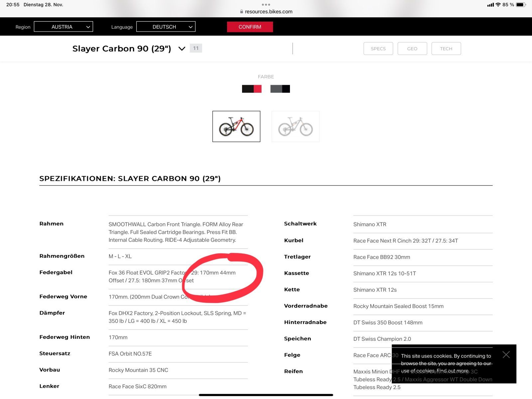This screenshot has width=532, height=399.
Task: Tap the battery status icon
Action: (x=521, y=5)
